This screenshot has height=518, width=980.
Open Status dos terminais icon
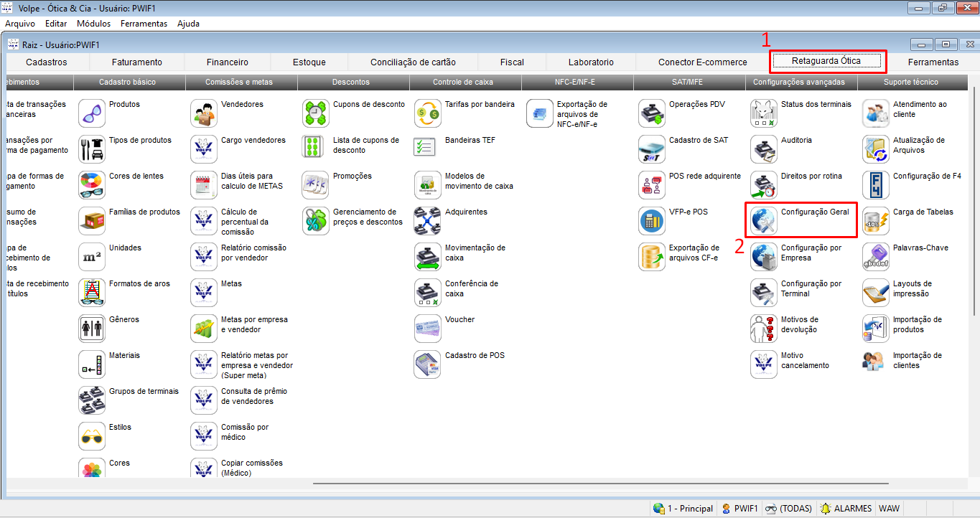click(x=764, y=113)
